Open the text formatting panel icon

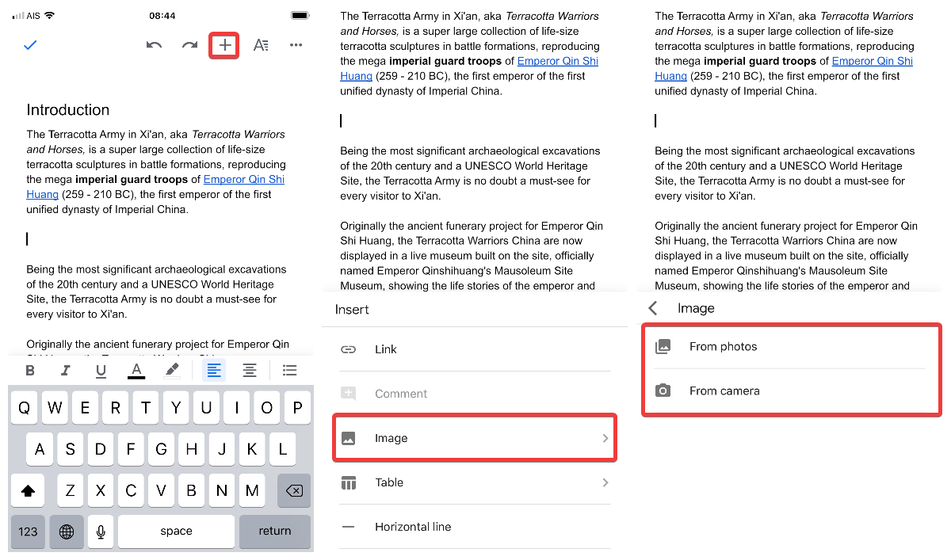[x=261, y=45]
